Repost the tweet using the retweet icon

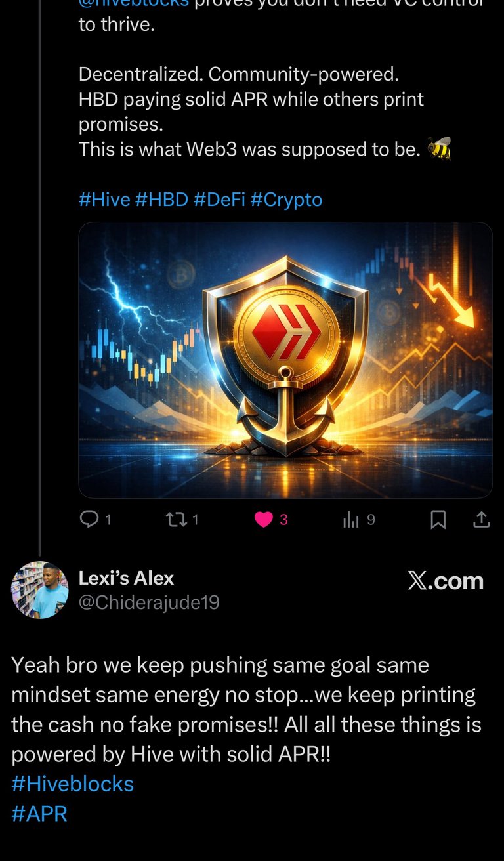176,520
